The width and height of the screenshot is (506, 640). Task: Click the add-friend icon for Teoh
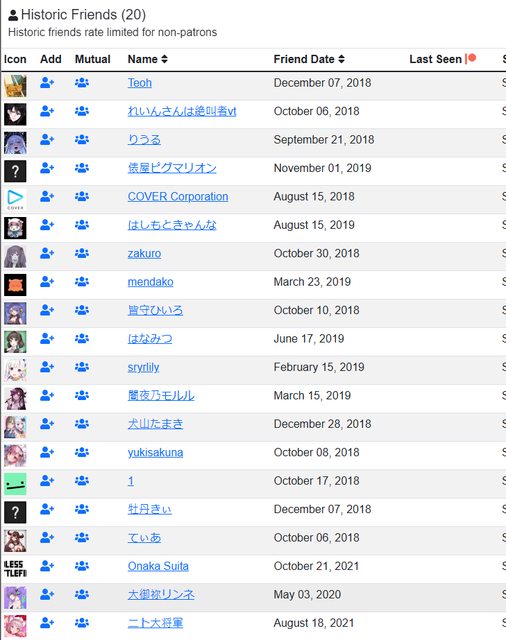47,83
